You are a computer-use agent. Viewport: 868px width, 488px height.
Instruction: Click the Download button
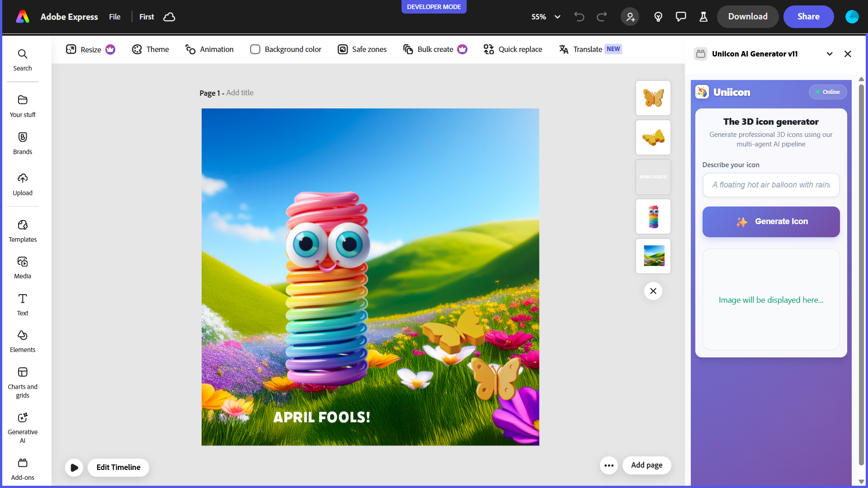(748, 17)
